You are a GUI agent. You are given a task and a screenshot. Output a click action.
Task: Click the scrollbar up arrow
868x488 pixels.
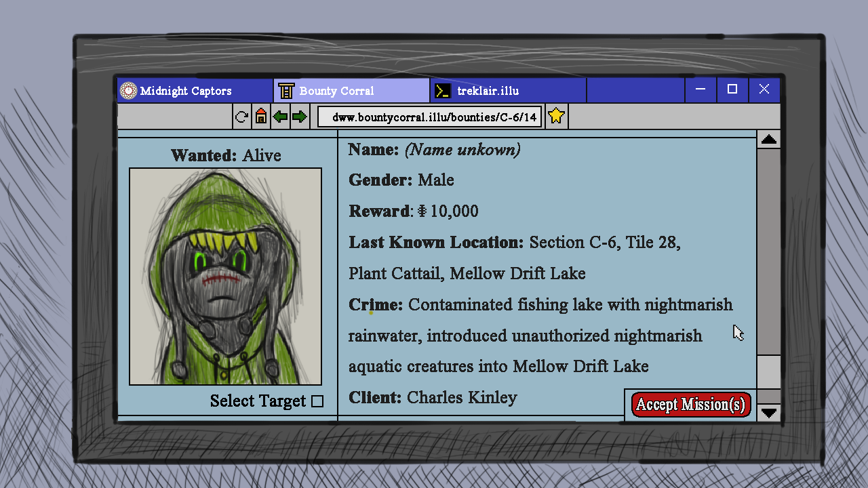coord(768,140)
